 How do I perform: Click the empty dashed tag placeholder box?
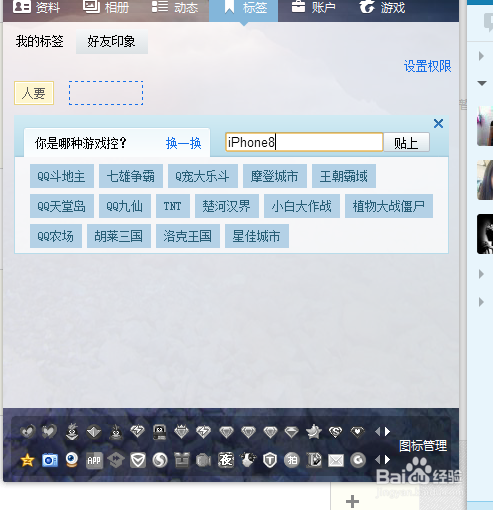[106, 93]
